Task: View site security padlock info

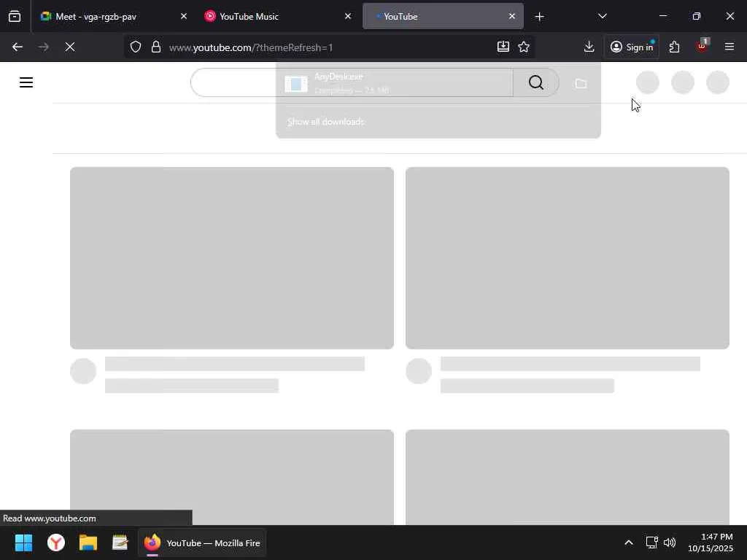Action: 156,47
